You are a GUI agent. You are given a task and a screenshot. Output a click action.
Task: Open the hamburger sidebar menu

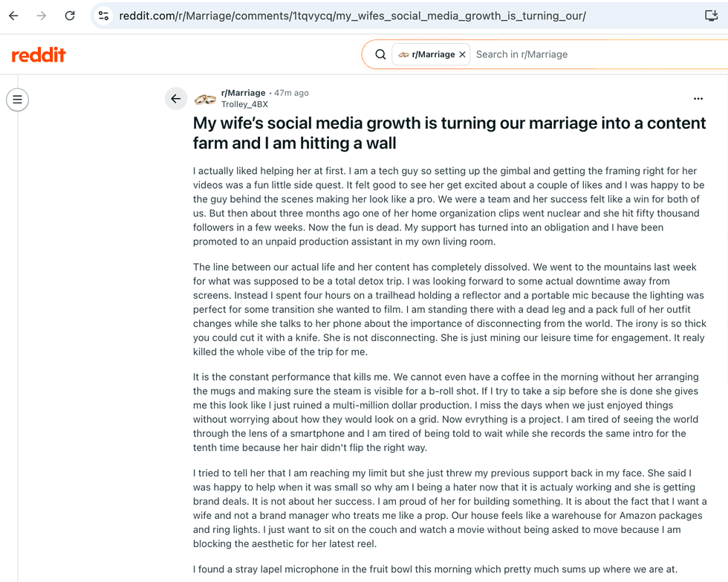[18, 100]
